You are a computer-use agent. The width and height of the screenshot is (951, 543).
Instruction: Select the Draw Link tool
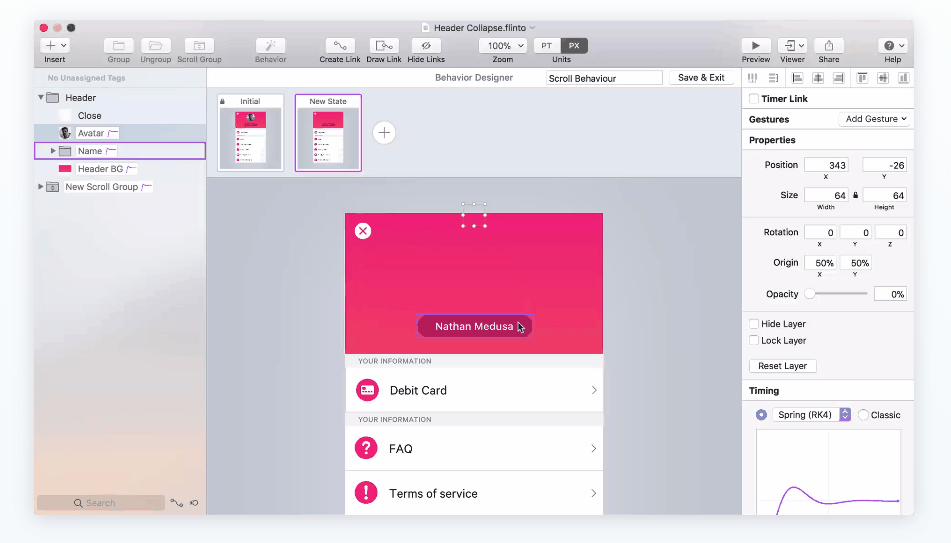(x=384, y=46)
